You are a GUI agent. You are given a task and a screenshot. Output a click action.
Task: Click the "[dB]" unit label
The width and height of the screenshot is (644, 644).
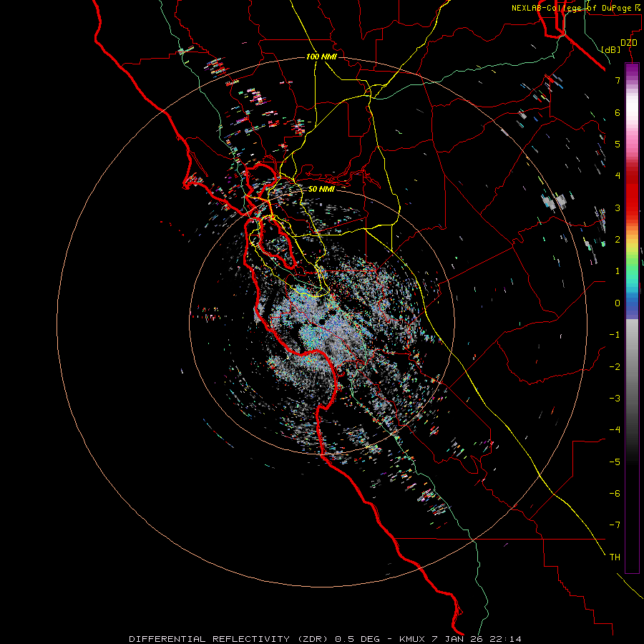610,49
